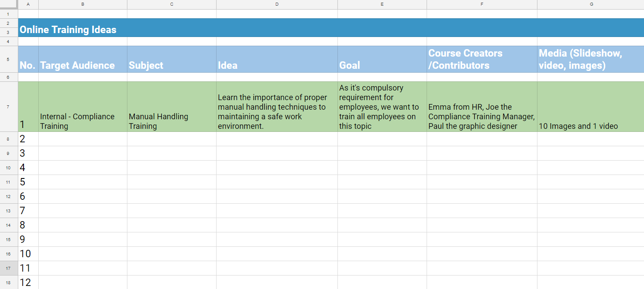
Task: Click the 'Manual Handling Training' cell
Action: 172,107
